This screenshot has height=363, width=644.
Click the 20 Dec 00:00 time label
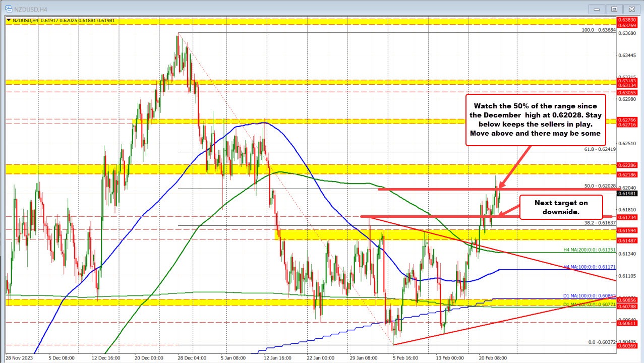(x=150, y=357)
